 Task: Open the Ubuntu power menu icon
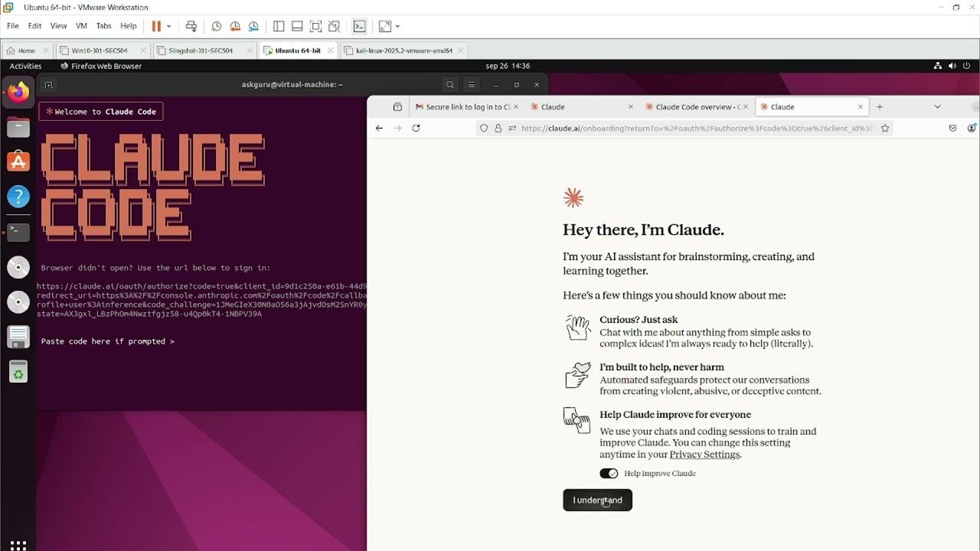[x=967, y=66]
